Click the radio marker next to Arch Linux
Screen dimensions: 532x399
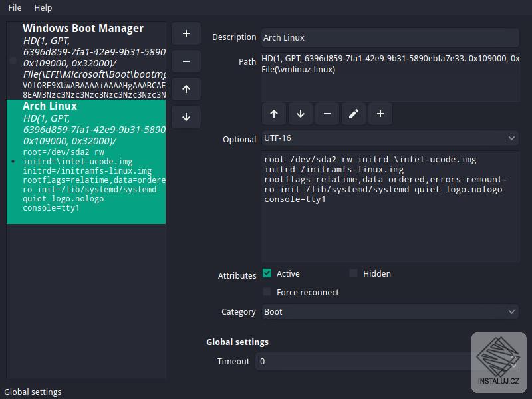click(11, 161)
